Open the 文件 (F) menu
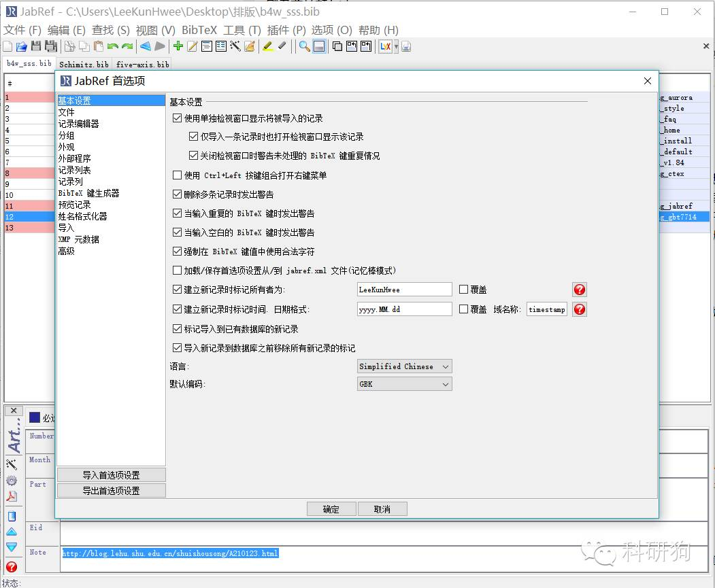Screen dimensions: 715x588 22,30
